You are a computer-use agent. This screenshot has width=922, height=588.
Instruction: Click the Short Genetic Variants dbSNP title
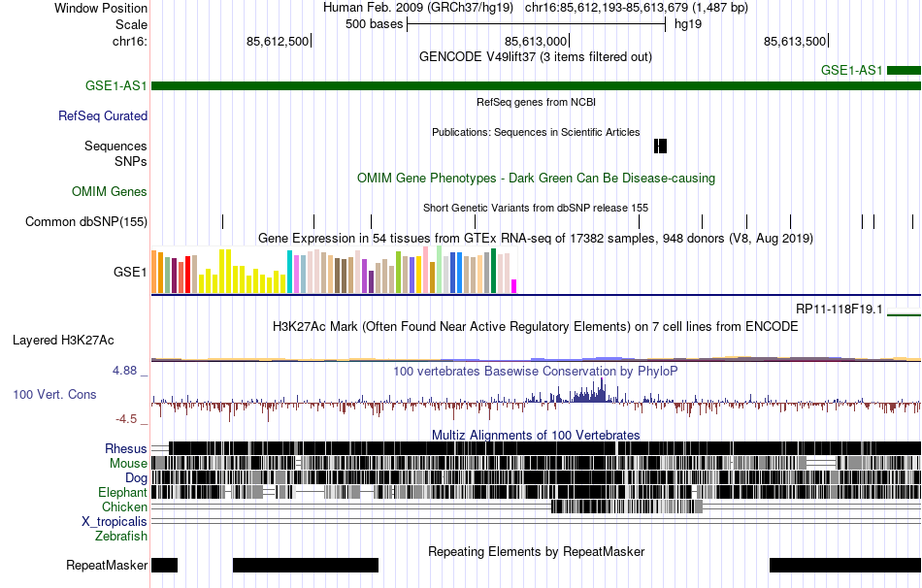[x=536, y=208]
